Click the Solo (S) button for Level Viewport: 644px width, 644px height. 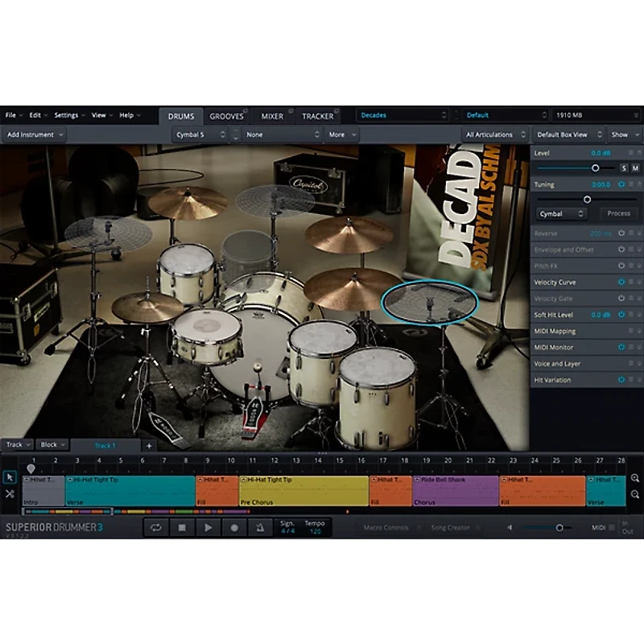(624, 167)
